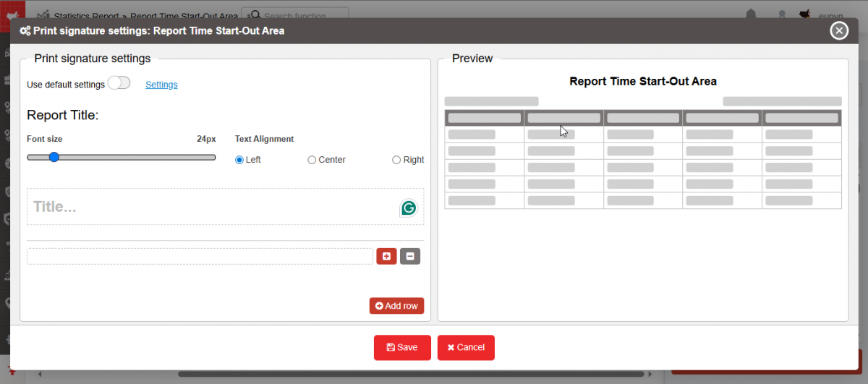Click the Grammarly icon in Title field
The image size is (868, 384).
409,208
